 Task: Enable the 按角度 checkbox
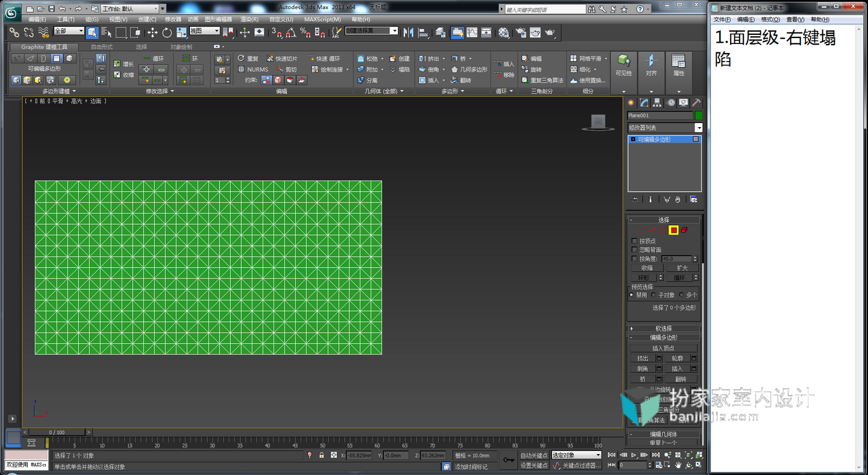pyautogui.click(x=634, y=259)
